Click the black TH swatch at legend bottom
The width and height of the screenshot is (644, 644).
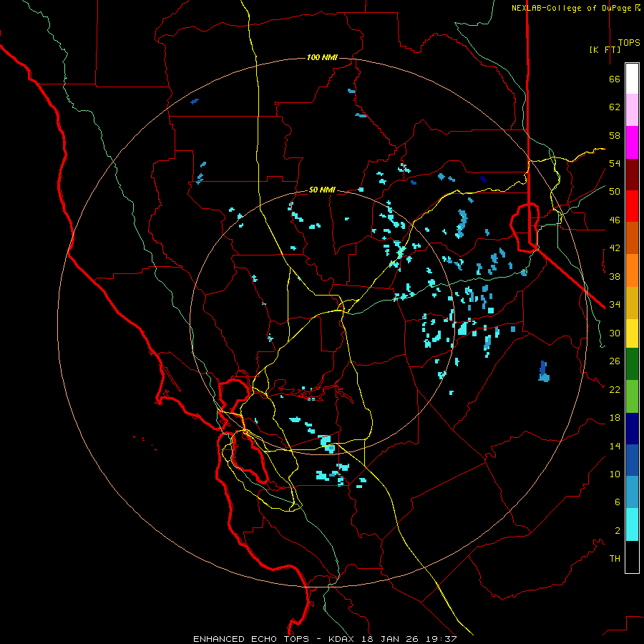coord(632,557)
